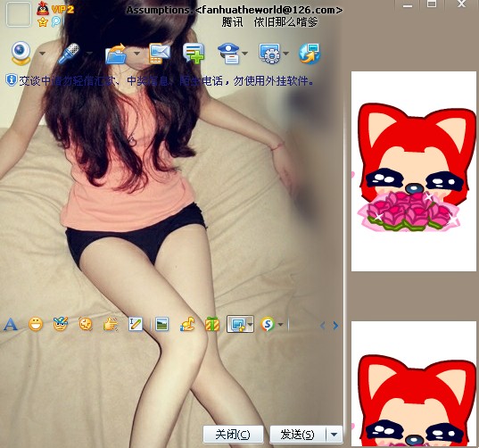
Task: Click the contact name Assumptions email title
Action: click(x=235, y=10)
